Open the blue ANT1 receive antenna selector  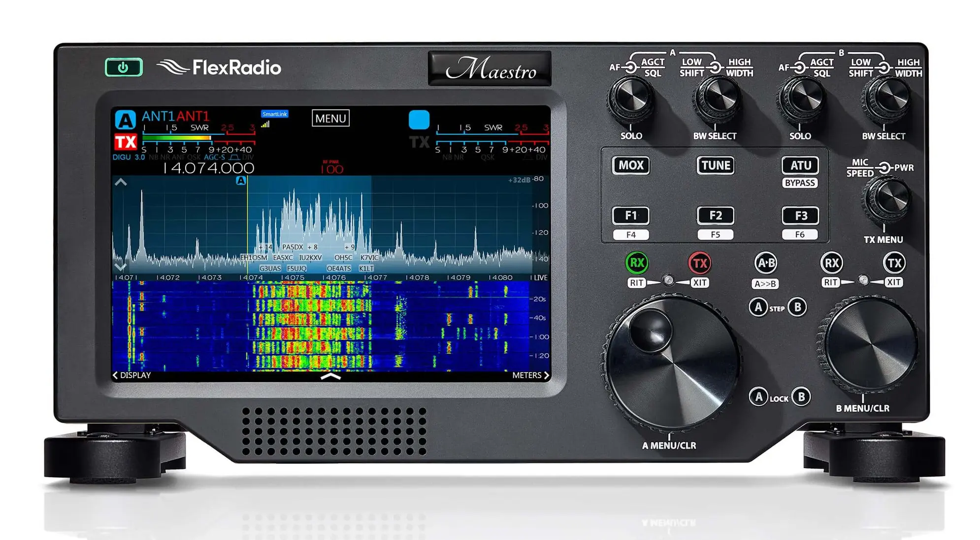click(158, 116)
